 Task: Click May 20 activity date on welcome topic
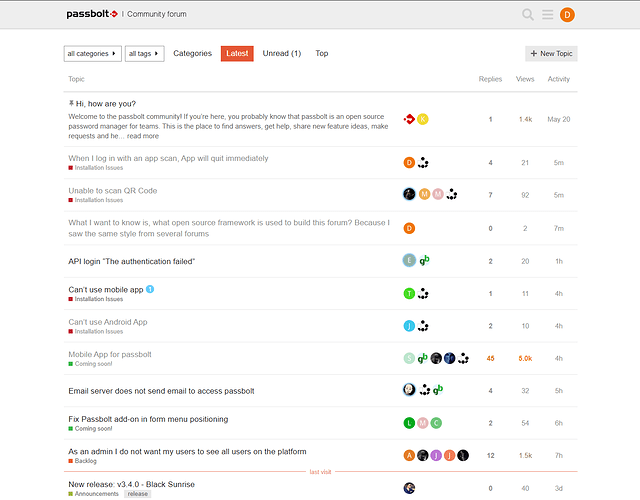click(558, 119)
